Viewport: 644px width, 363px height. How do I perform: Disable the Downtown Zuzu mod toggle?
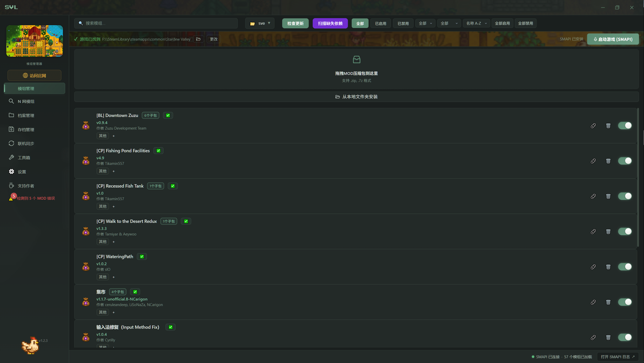(625, 126)
